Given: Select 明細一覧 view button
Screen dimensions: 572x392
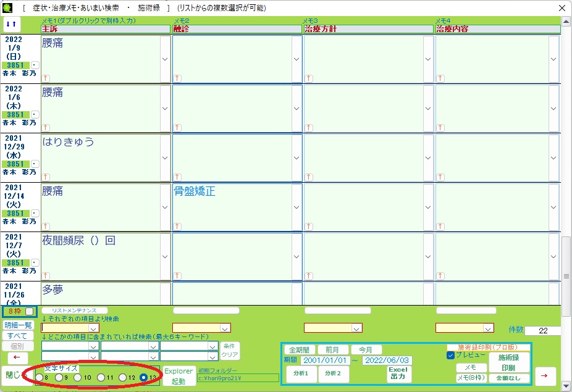Looking at the screenshot, I should 19,325.
